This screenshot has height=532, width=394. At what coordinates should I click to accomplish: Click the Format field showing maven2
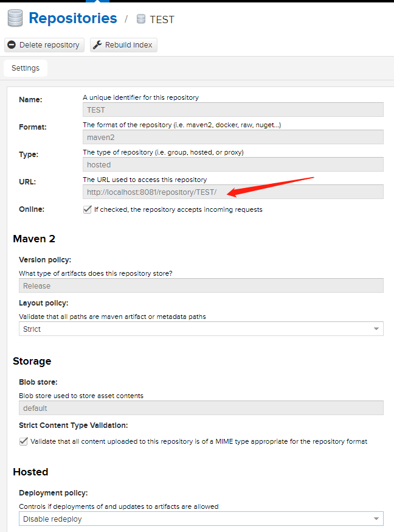click(233, 138)
